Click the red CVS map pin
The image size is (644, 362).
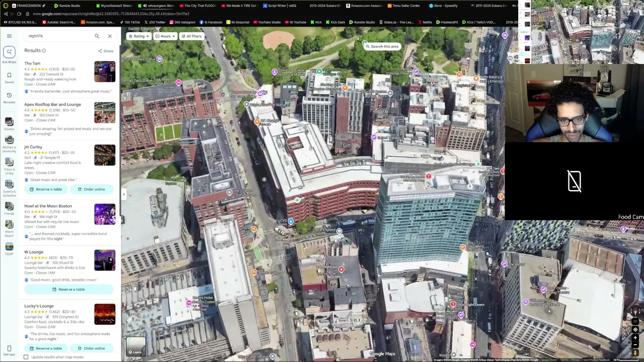(290, 221)
